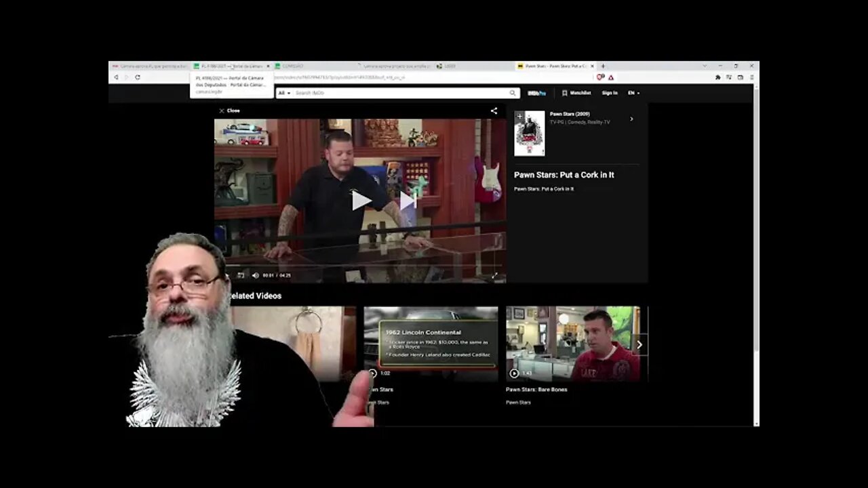Close the Pawn Stars browser tab
The height and width of the screenshot is (488, 868).
pos(592,66)
